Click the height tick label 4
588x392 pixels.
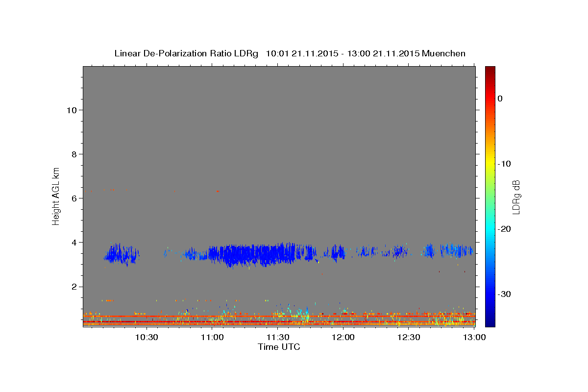(74, 242)
